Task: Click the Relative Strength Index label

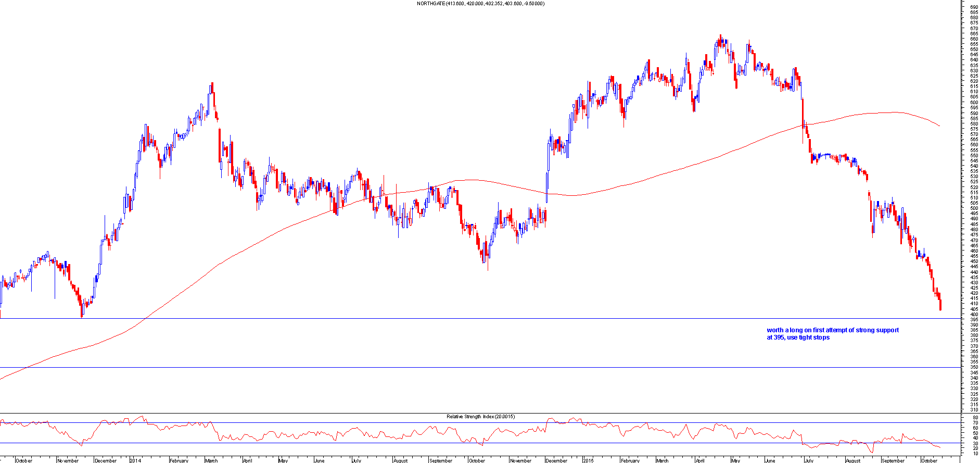Action: (x=480, y=417)
